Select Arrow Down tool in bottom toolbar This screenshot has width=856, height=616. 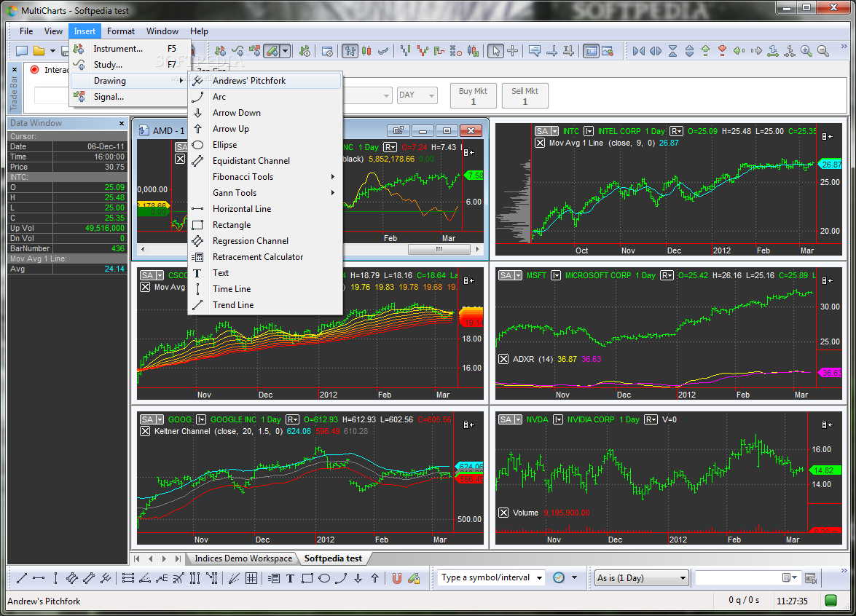[358, 578]
